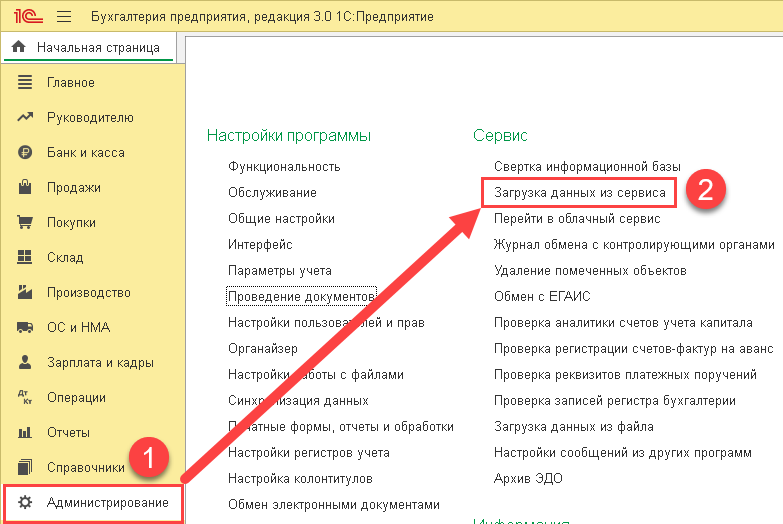Open the ОС и НМА section
Image resolution: width=783 pixels, height=524 pixels.
coord(78,327)
